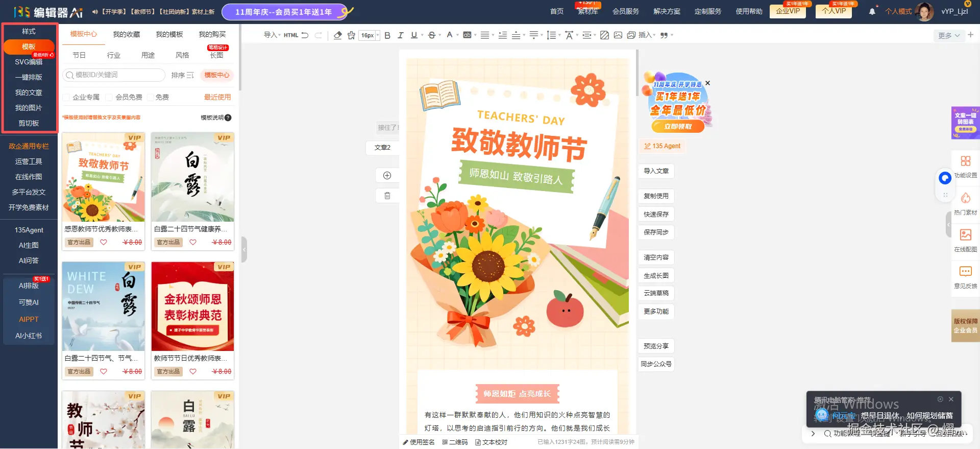This screenshot has width=980, height=449.
Task: Favorite the 白露二十四节气健康养 template heart
Action: (193, 242)
